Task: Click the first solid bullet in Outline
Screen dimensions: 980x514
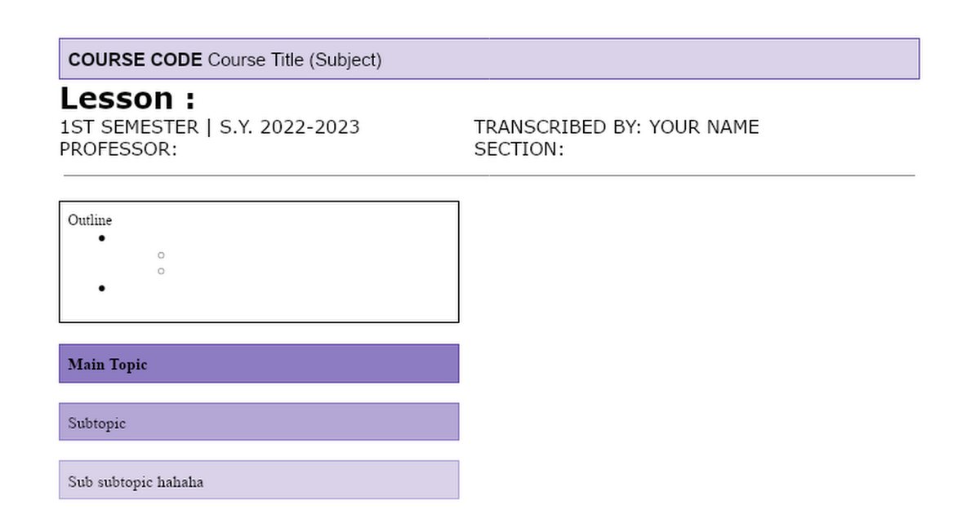Action: coord(101,238)
